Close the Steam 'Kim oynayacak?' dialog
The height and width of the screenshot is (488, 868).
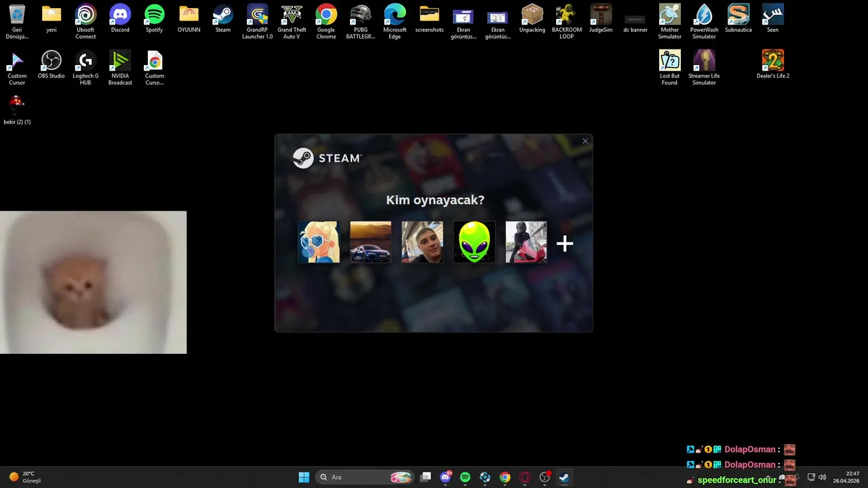click(585, 141)
